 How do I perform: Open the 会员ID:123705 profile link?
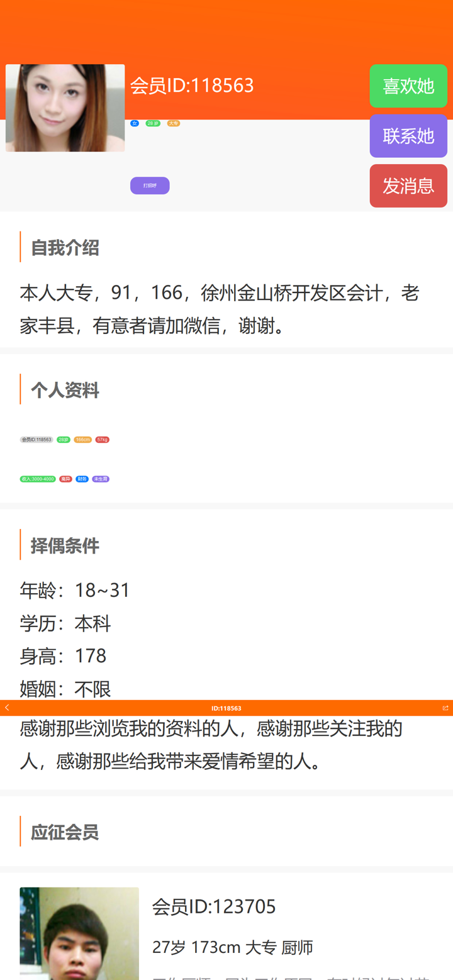click(x=214, y=906)
